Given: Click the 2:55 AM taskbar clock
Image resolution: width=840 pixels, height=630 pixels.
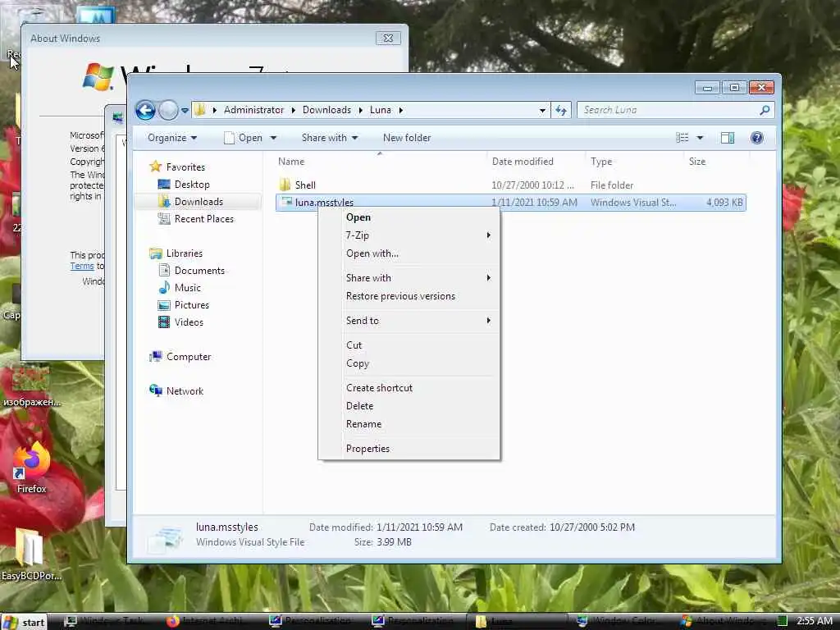Looking at the screenshot, I should (x=814, y=622).
